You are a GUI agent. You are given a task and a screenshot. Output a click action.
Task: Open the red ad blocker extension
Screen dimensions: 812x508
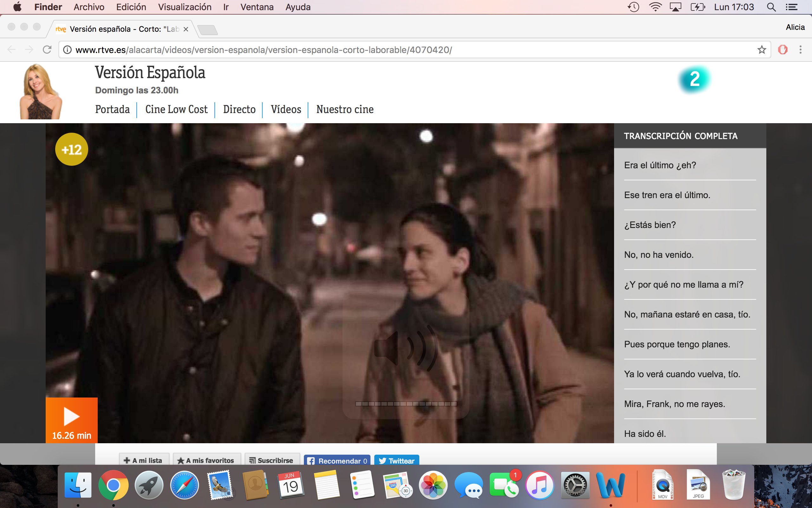pos(783,50)
